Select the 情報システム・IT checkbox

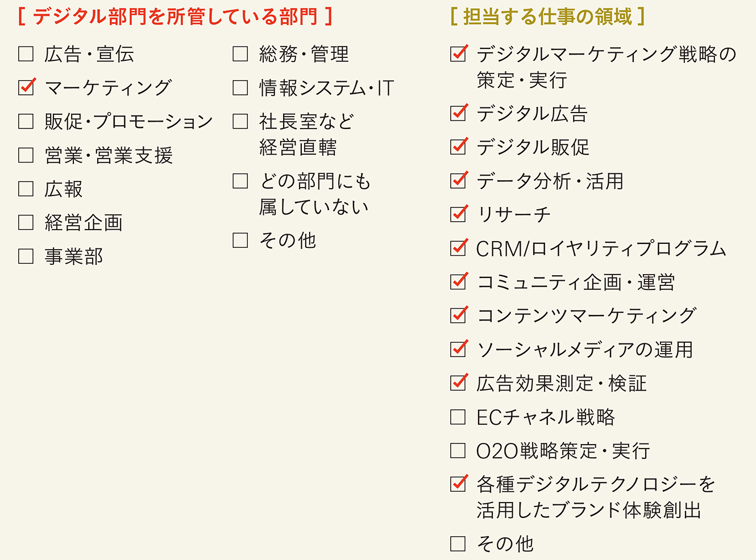(240, 88)
